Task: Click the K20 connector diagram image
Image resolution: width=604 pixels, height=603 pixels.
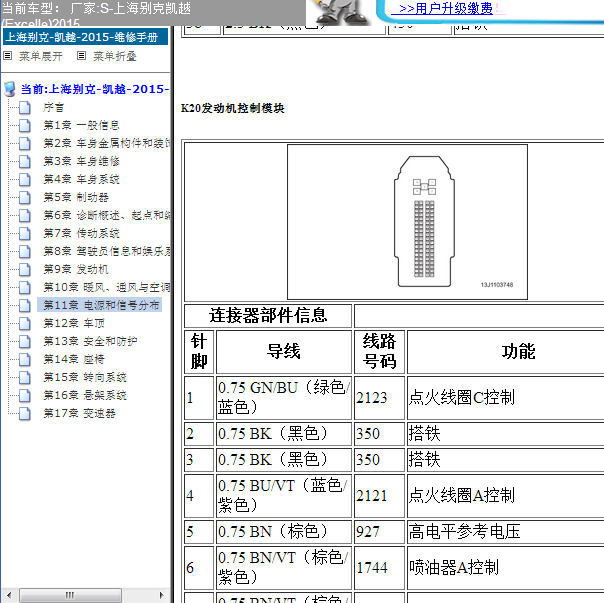Action: click(407, 222)
